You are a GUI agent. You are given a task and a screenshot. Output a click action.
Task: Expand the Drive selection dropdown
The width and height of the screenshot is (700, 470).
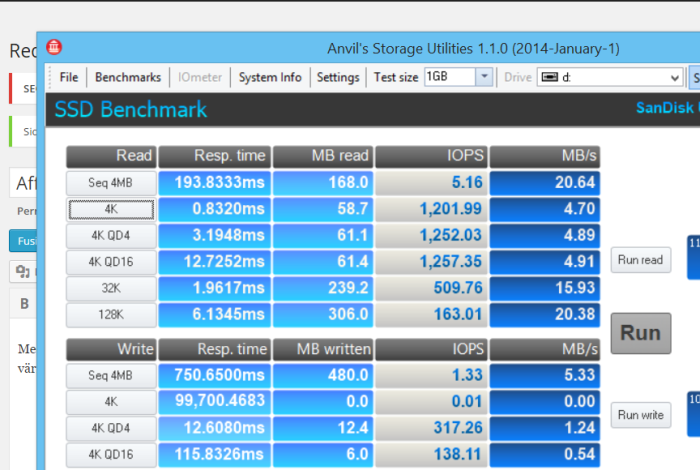click(675, 77)
